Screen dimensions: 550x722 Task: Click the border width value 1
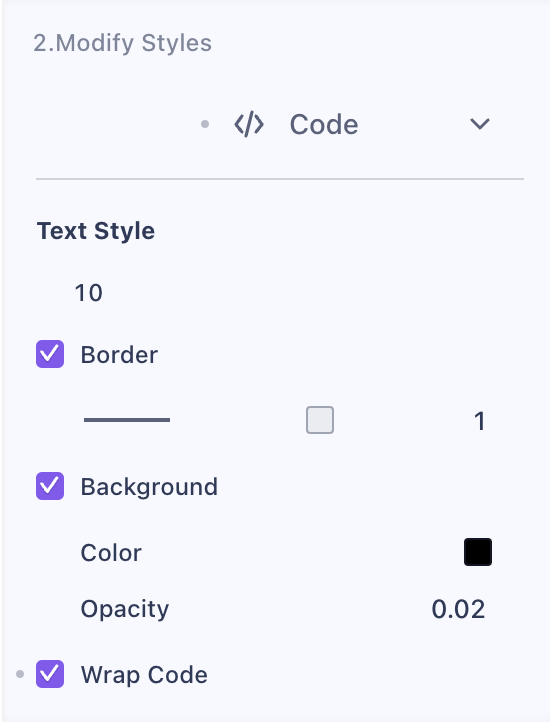pos(480,421)
